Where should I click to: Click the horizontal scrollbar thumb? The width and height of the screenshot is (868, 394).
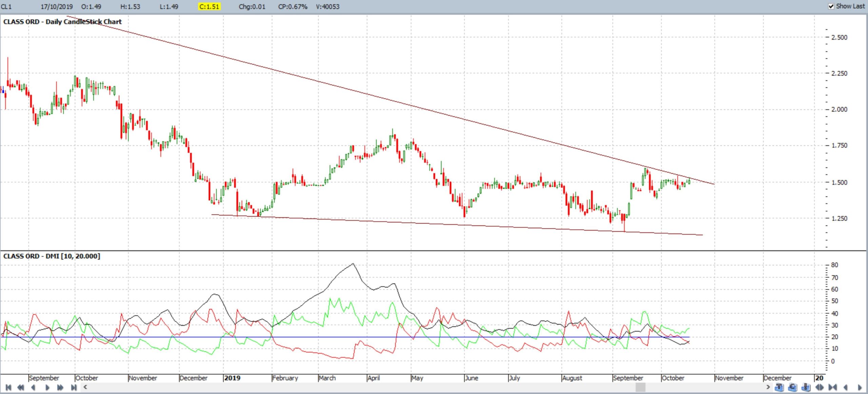[640, 387]
